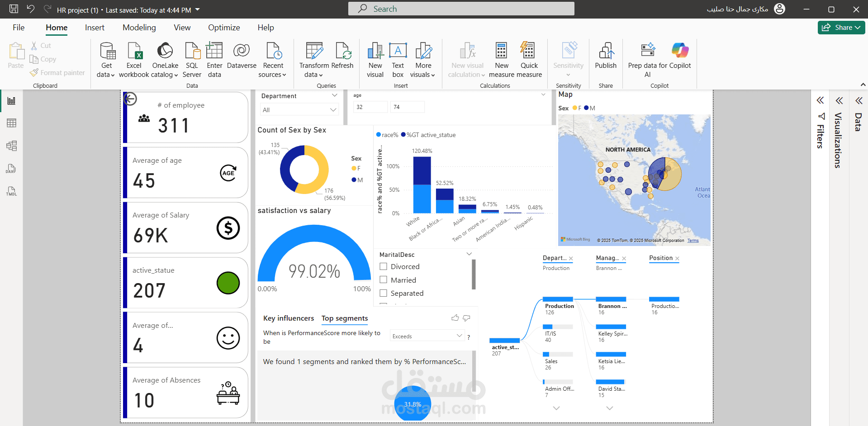Click the Redo arrow icon
This screenshot has height=426, width=868.
click(47, 9)
